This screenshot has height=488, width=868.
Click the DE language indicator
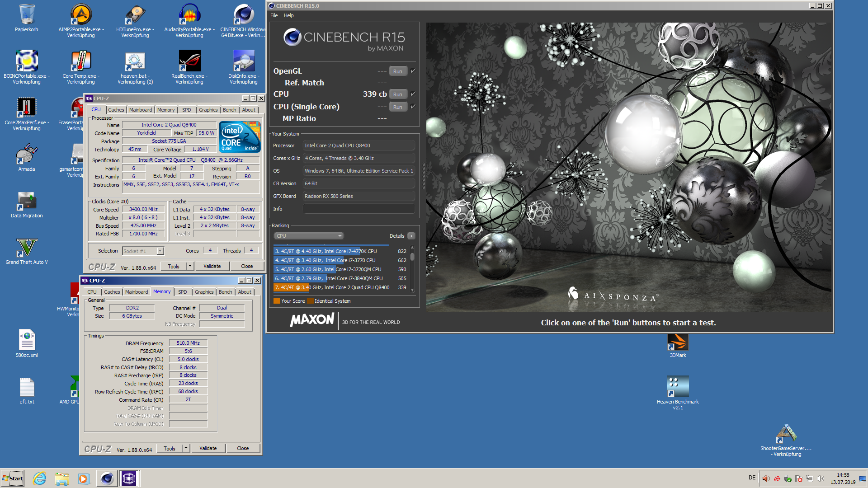point(752,478)
